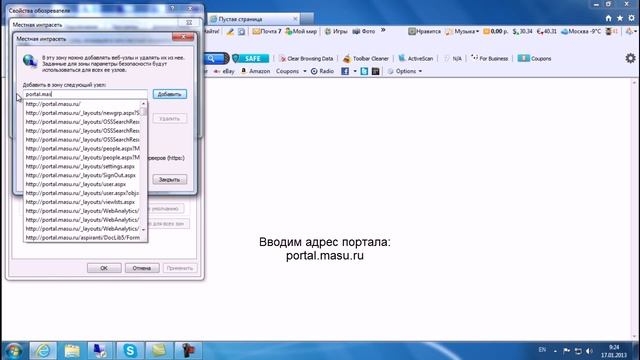Select the aspirants/DocLib5/Form suggestion
The height and width of the screenshot is (360, 640).
82,238
